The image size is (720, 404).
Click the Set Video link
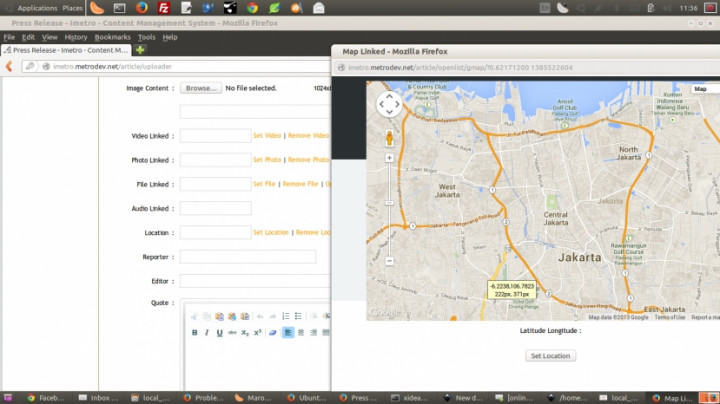click(267, 135)
